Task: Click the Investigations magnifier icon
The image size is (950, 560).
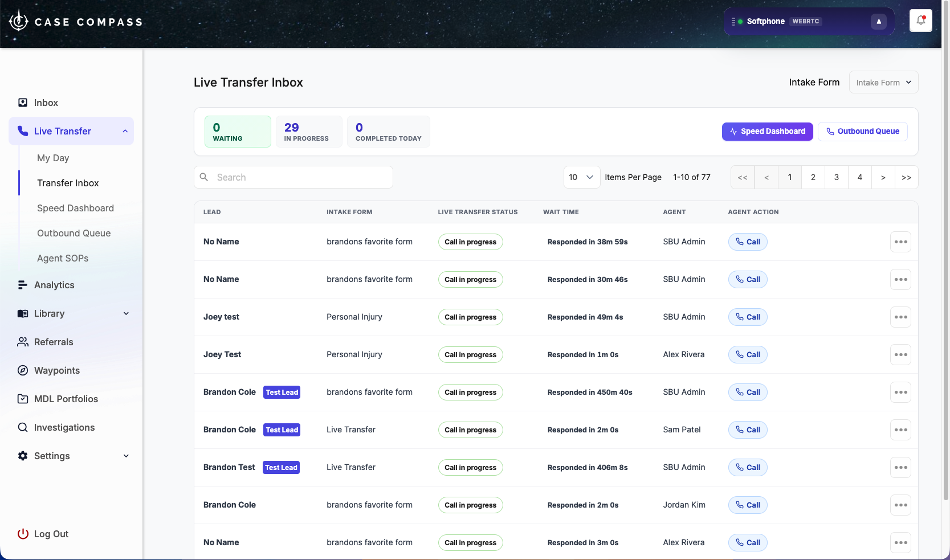Action: [x=23, y=427]
